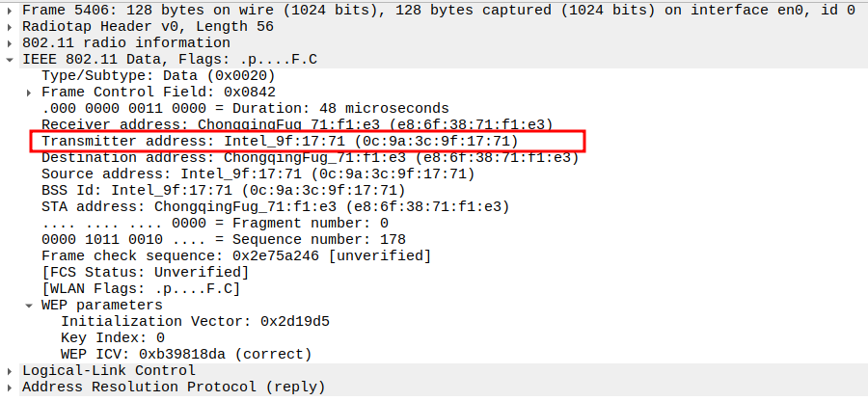Expand the Radiotap Header v0 section
Image resolution: width=868 pixels, height=401 pixels.
[10, 27]
